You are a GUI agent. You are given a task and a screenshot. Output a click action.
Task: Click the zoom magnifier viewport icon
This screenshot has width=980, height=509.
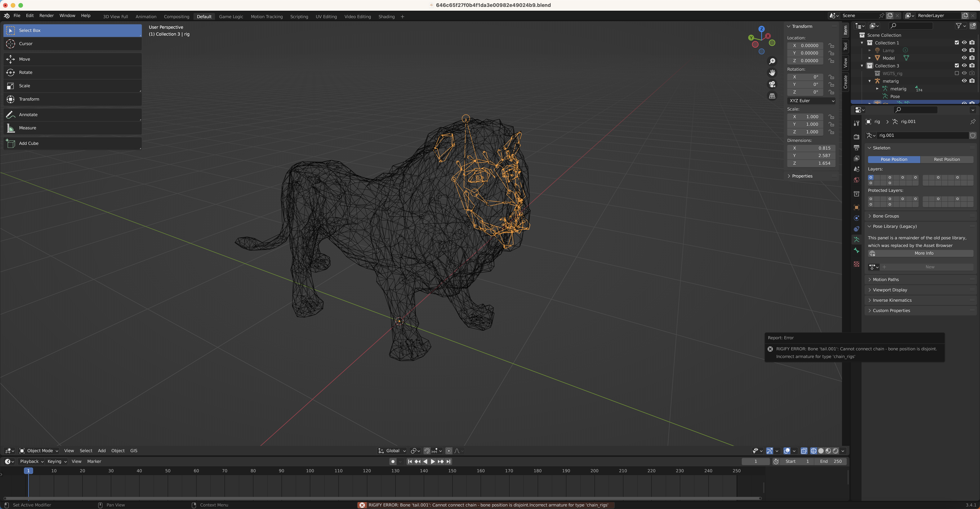[772, 61]
